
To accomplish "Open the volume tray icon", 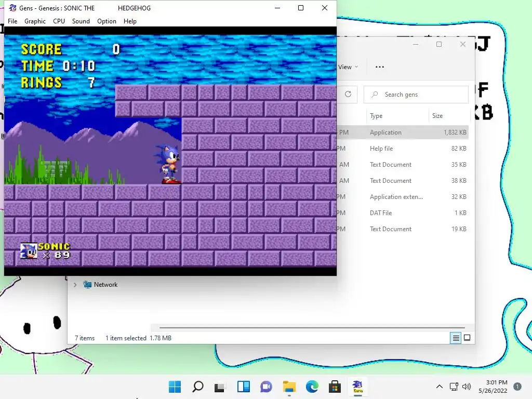I will (x=467, y=387).
